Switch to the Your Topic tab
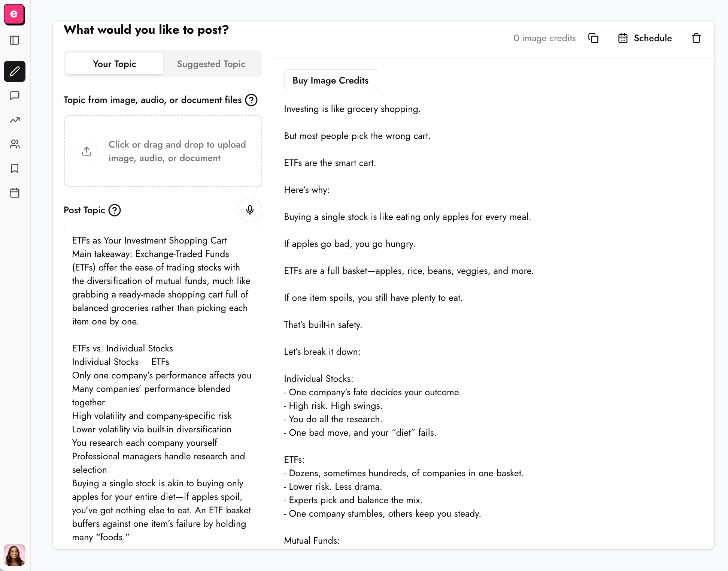The image size is (728, 571). click(115, 64)
